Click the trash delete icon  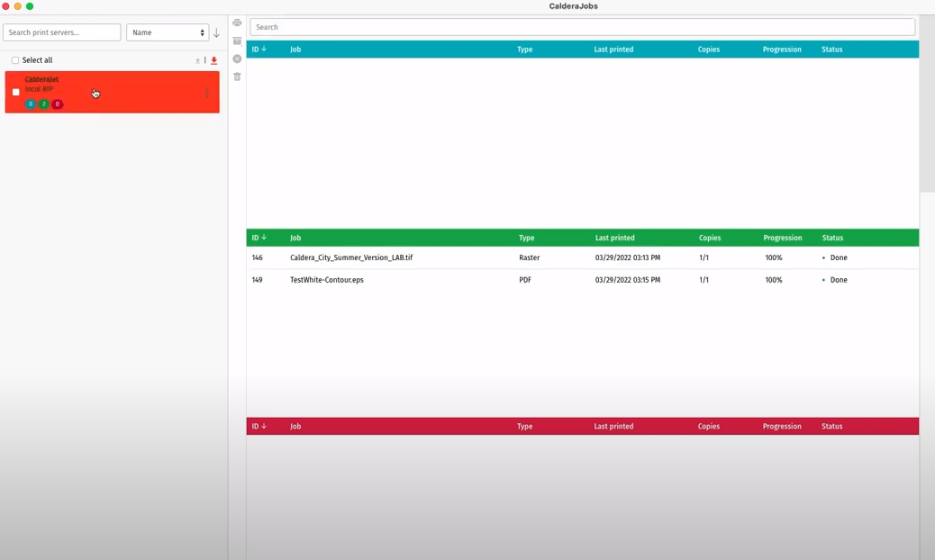click(237, 77)
